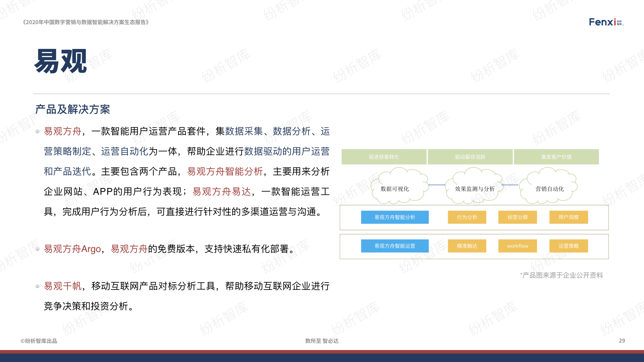The width and height of the screenshot is (644, 362).
Task: Click the workflow yellow box
Action: coord(518,246)
